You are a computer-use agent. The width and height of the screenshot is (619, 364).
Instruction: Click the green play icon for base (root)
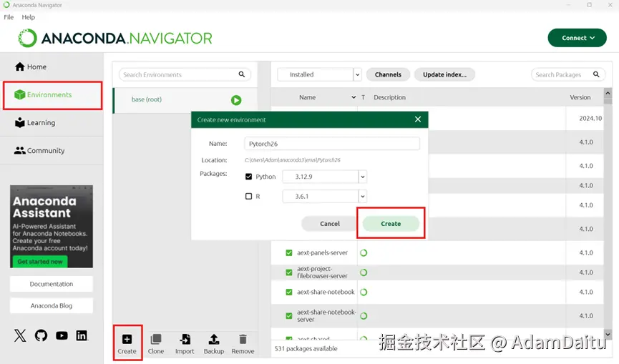click(x=236, y=100)
